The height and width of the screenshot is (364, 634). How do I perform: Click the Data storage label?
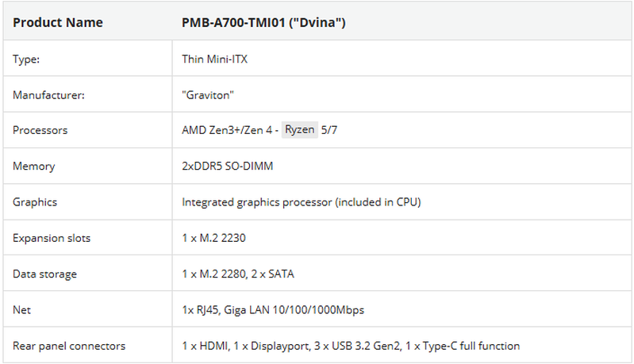point(45,274)
